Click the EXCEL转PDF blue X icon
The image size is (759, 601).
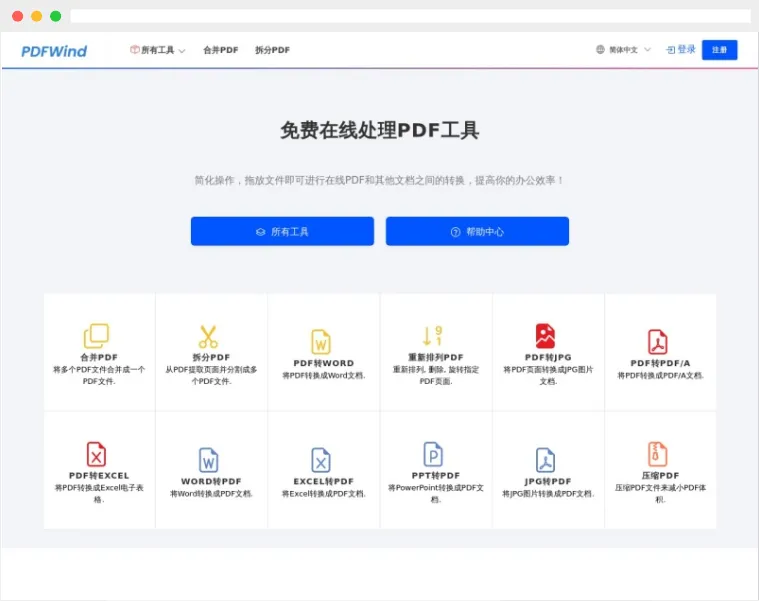click(321, 460)
